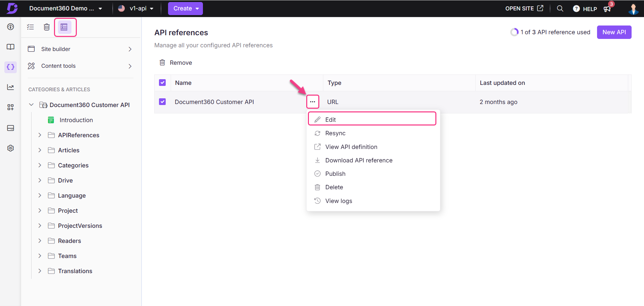Screen dimensions: 644x306
Task: Select Download API reference menu item
Action: pos(373,160)
